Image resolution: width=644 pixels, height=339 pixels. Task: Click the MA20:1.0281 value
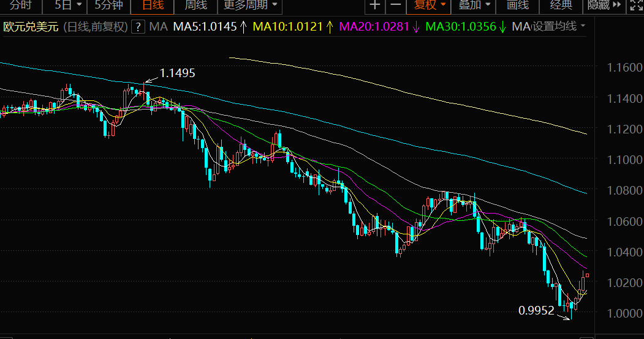[374, 27]
